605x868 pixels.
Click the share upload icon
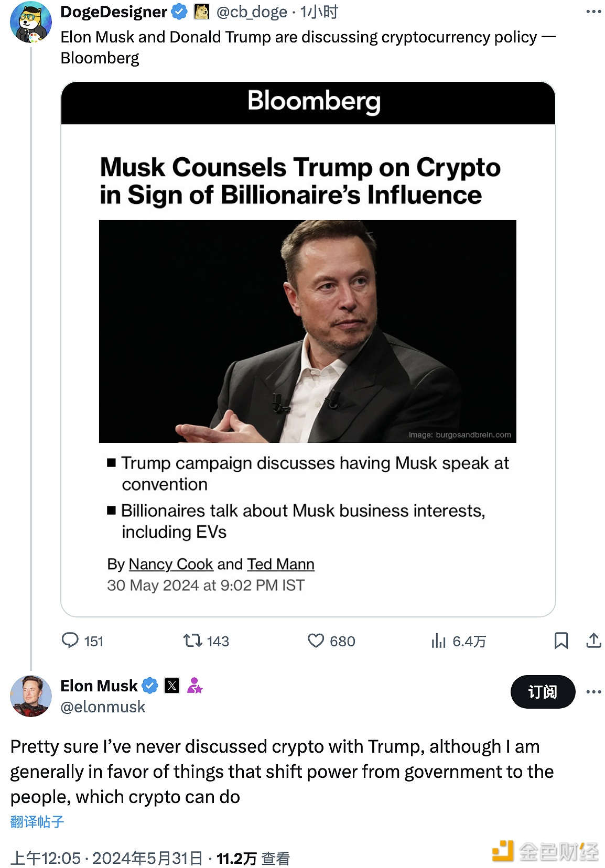point(593,641)
